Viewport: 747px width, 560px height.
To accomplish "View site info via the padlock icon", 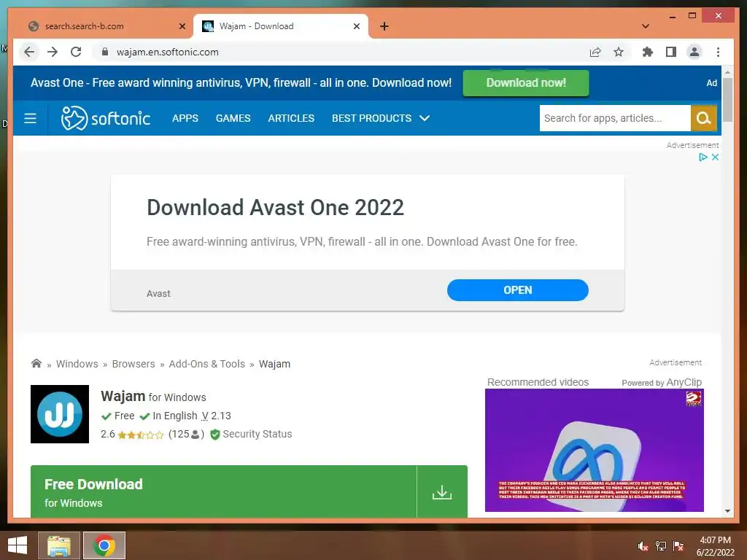I will tap(105, 52).
